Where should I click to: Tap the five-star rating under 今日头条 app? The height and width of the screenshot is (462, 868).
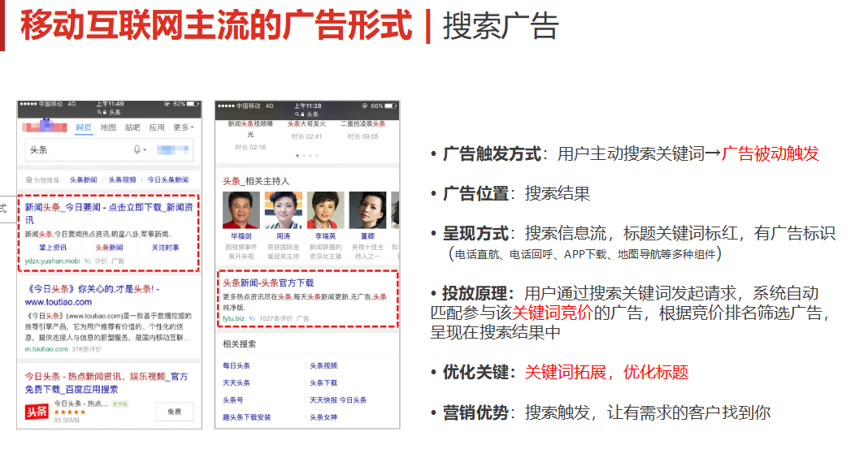pyautogui.click(x=70, y=412)
